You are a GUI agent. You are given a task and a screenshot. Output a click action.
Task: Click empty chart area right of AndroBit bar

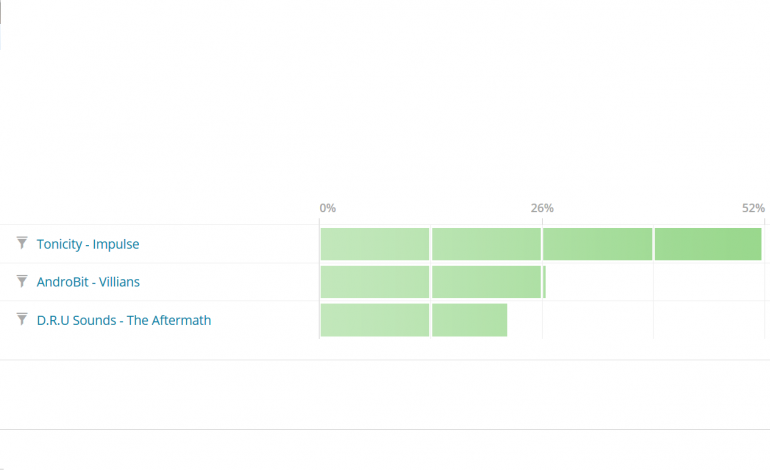(x=650, y=282)
